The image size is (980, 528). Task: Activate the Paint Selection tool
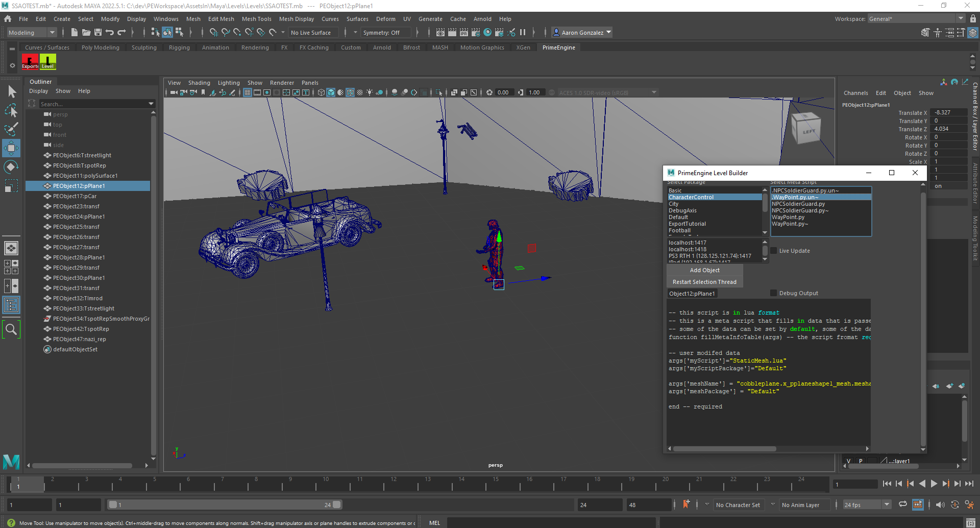click(x=11, y=129)
